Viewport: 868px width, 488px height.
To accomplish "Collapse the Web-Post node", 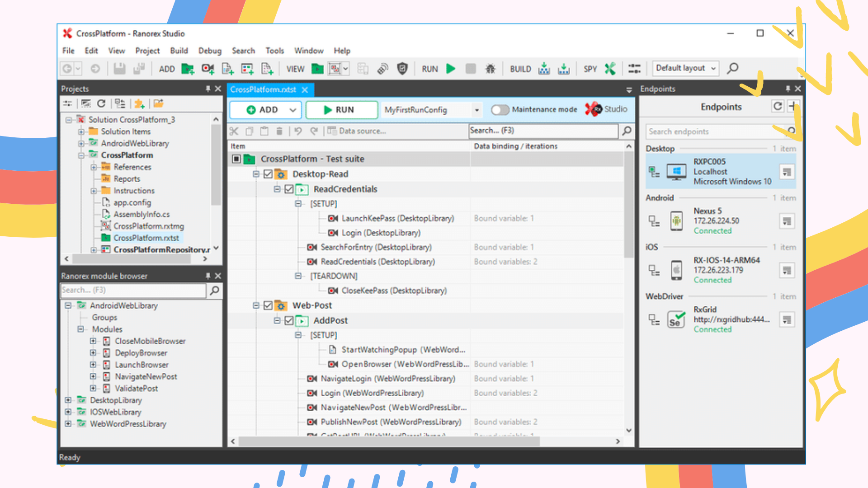I will click(256, 305).
